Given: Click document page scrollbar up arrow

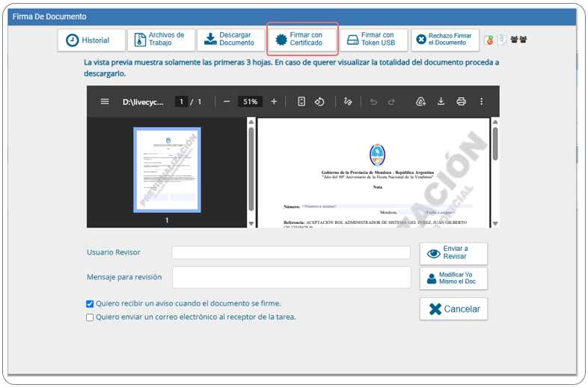Looking at the screenshot, I should (495, 121).
